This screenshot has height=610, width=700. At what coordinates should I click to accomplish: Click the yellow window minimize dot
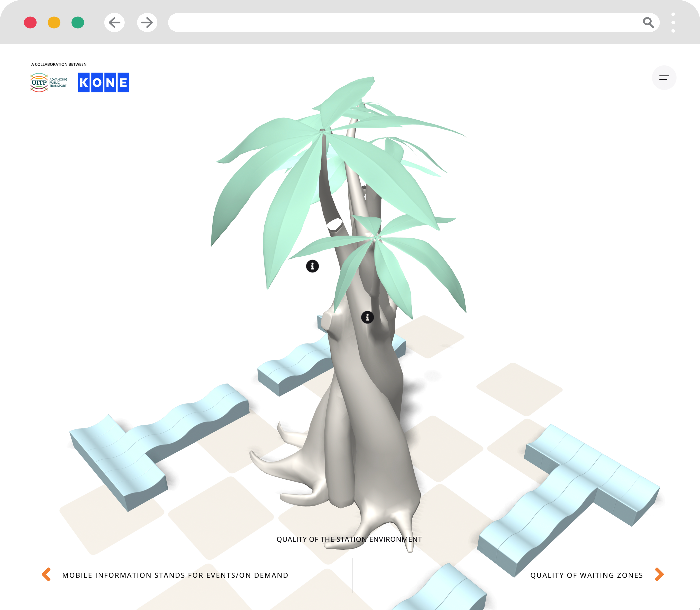54,23
